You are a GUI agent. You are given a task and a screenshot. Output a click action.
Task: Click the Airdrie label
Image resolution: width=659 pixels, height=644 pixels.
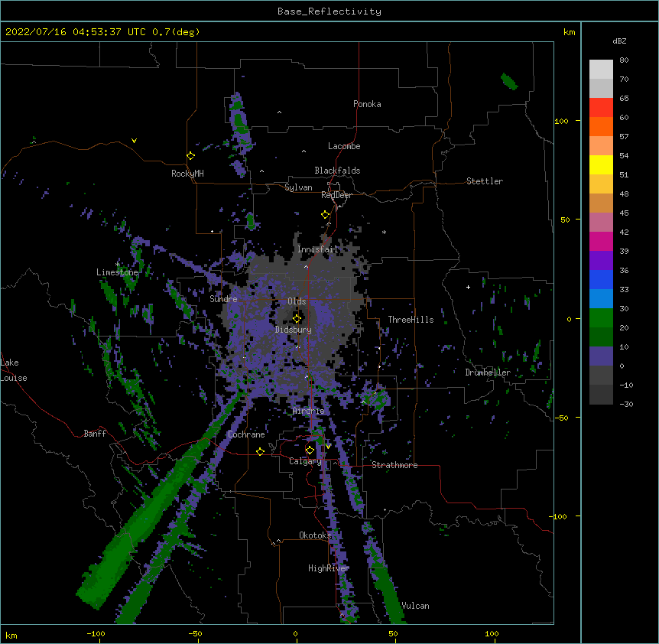click(x=309, y=411)
